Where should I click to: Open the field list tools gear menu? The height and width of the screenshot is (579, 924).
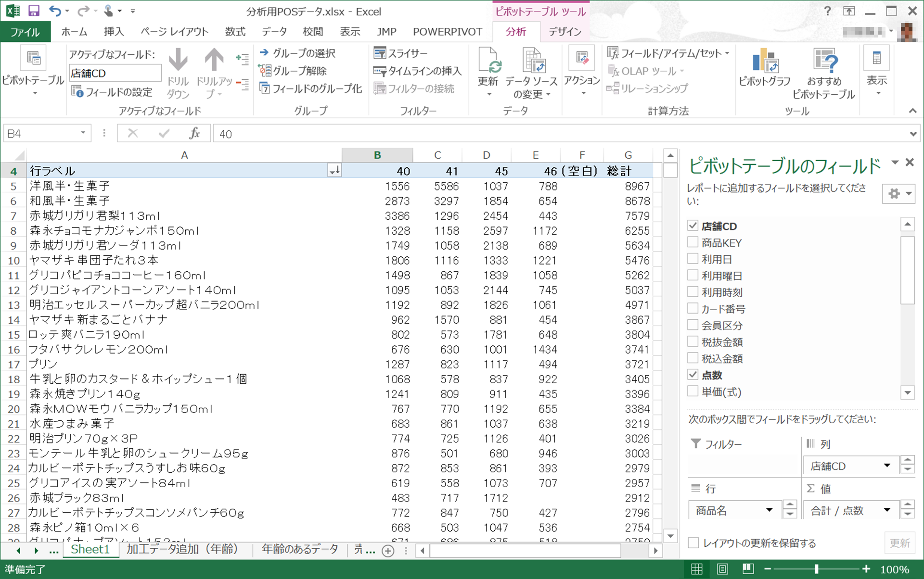(899, 194)
